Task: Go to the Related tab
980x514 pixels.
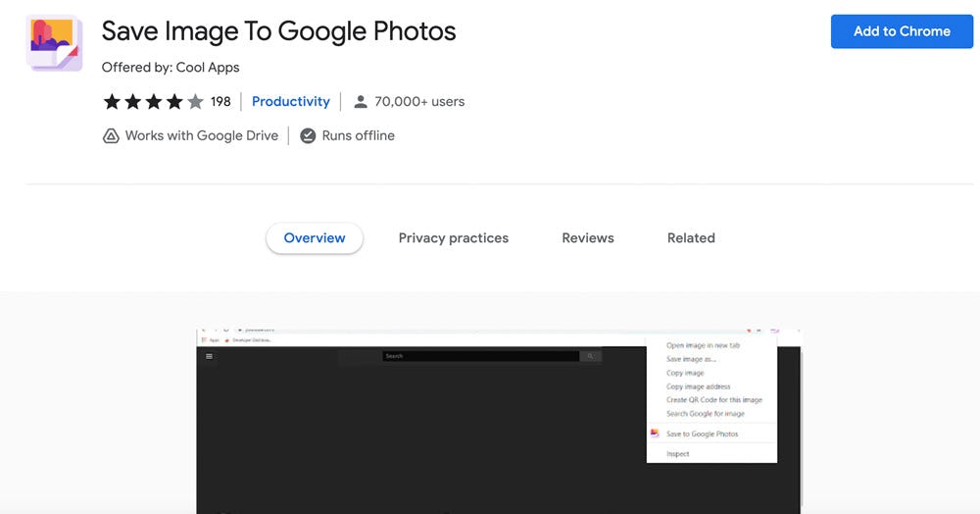Action: point(691,238)
